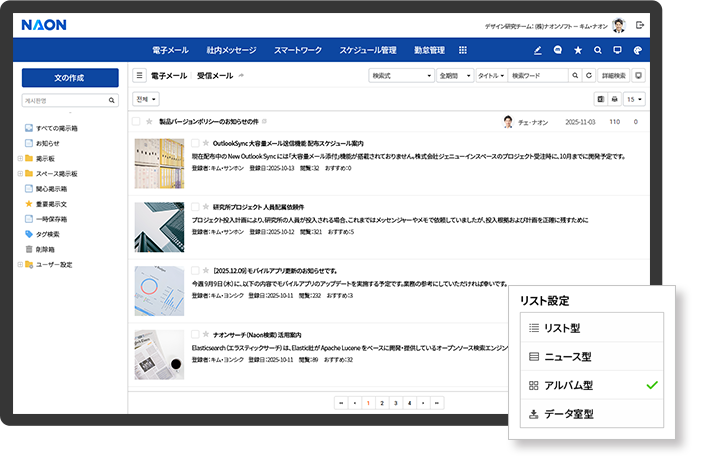This screenshot has width=710, height=460.
Task: Click the pencil write icon in blue navbar
Action: (x=538, y=50)
